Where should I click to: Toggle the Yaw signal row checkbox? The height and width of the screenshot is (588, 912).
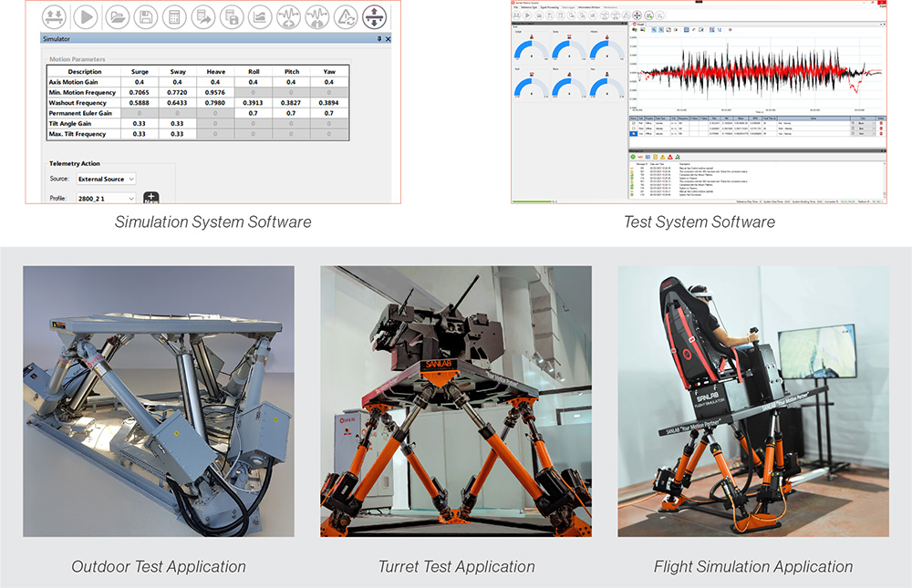tap(634, 134)
